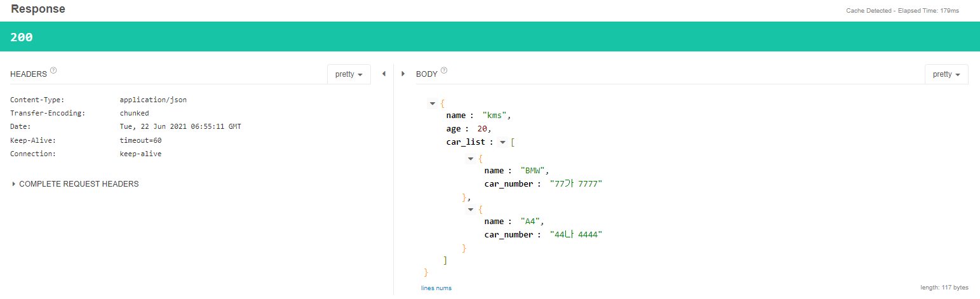Screen dimensions: 980x299
Task: Collapse the car_list array
Action: [502, 142]
